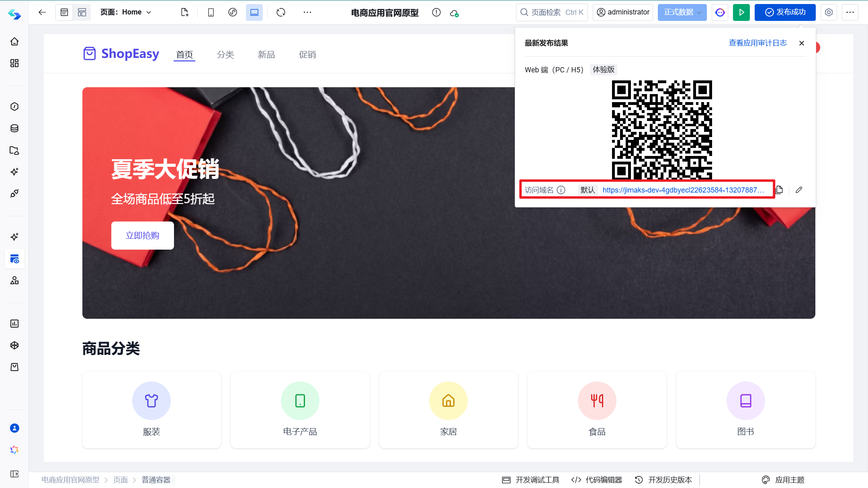
Task: Click 电商应用官网原型 breadcrumb
Action: tap(70, 480)
